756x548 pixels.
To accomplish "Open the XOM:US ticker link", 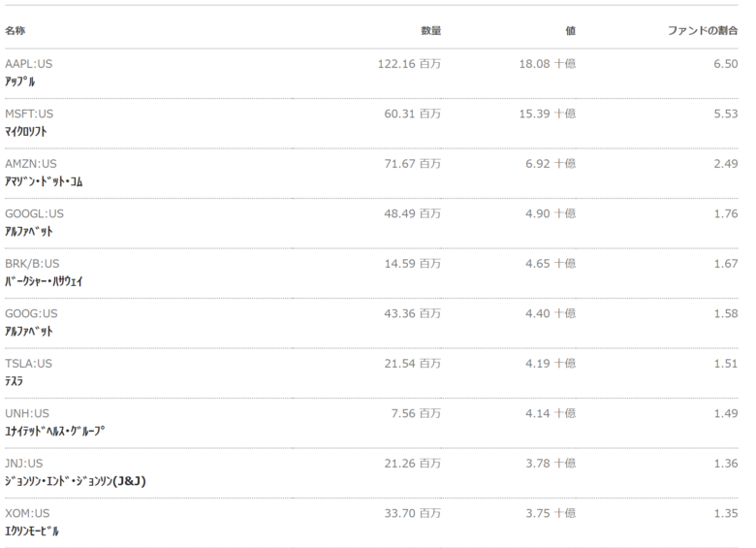I will tap(27, 513).
